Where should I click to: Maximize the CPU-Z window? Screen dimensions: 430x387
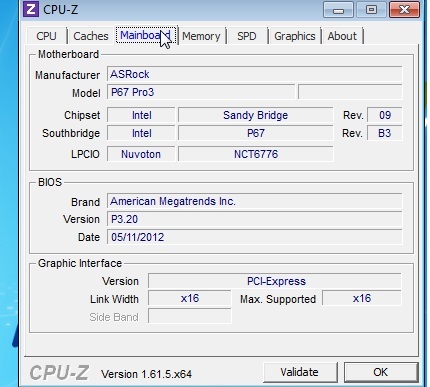click(371, 9)
